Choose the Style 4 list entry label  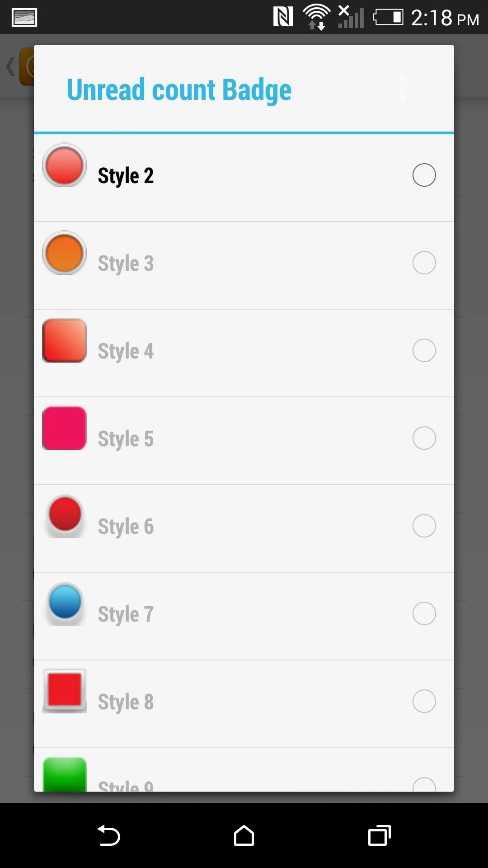pos(126,351)
